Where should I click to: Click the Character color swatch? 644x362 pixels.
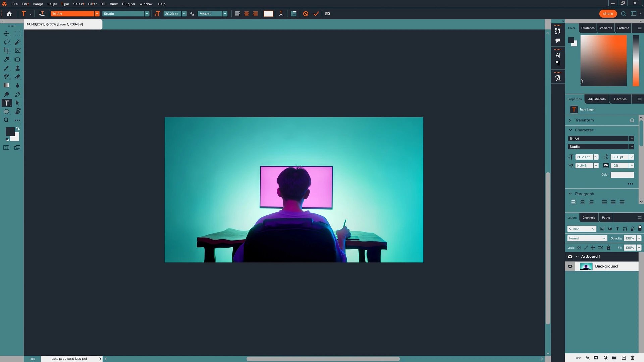(622, 175)
